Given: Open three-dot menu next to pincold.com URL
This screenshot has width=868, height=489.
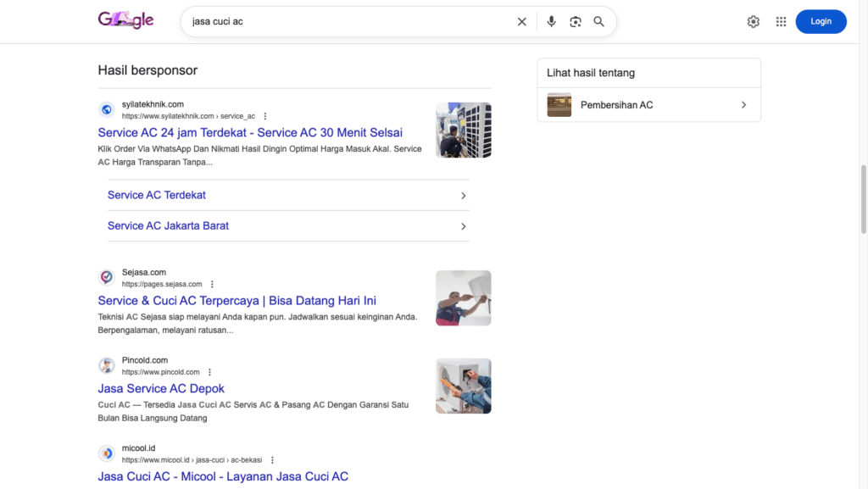Looking at the screenshot, I should coord(210,372).
